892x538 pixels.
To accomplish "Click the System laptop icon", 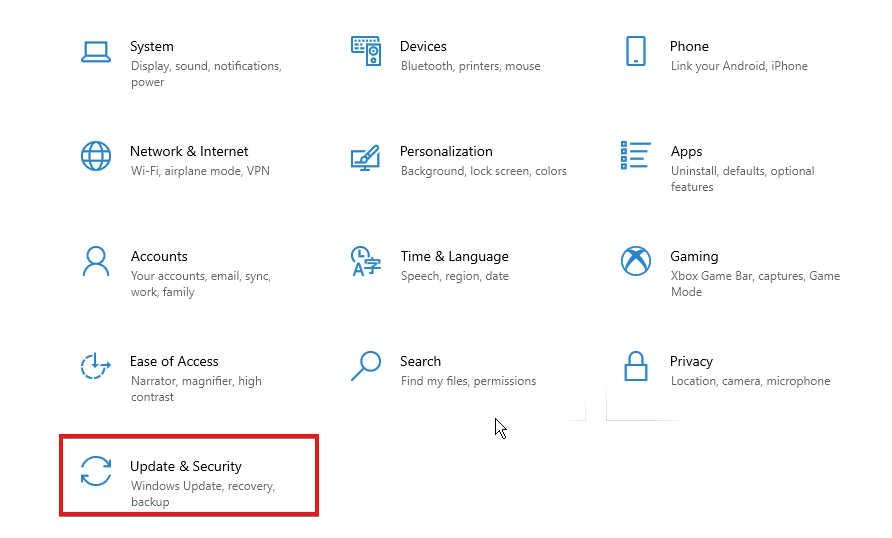I will 96,51.
